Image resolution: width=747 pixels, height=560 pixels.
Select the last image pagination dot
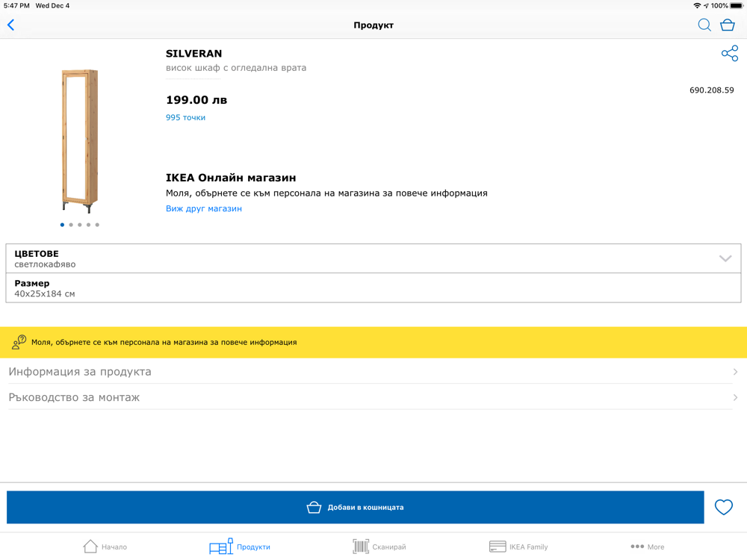click(x=97, y=225)
